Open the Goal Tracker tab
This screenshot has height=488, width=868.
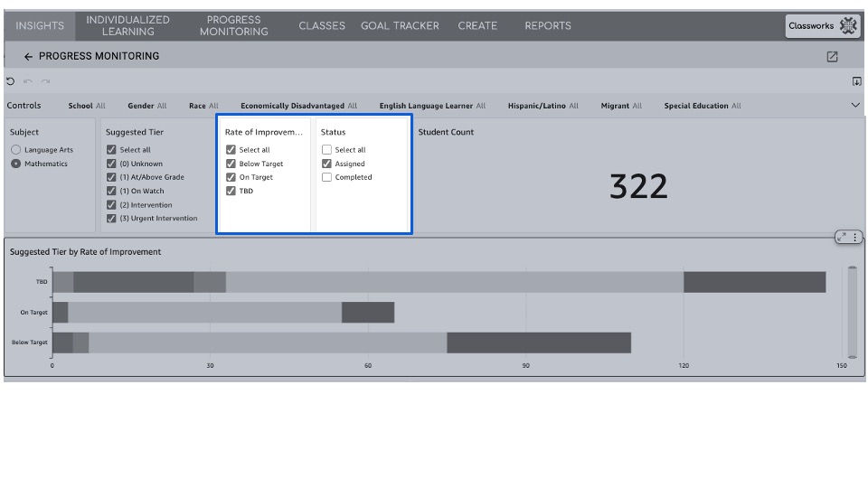click(x=400, y=25)
